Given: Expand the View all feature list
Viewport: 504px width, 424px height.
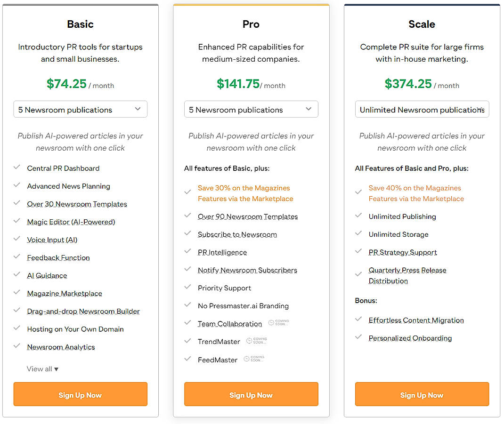Looking at the screenshot, I should [x=42, y=369].
